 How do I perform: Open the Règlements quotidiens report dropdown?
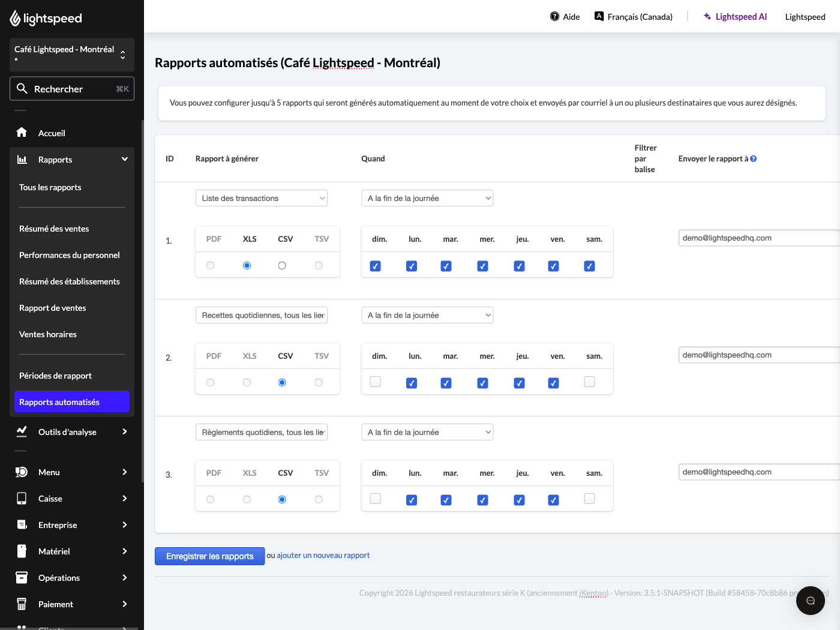pyautogui.click(x=262, y=432)
